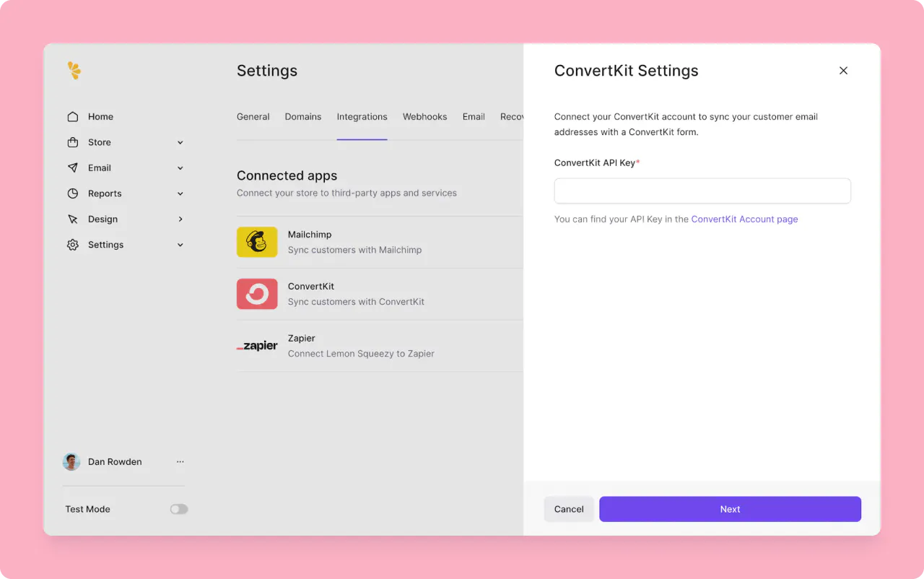The height and width of the screenshot is (579, 924).
Task: Click the Mailchimp integration icon
Action: (x=257, y=242)
